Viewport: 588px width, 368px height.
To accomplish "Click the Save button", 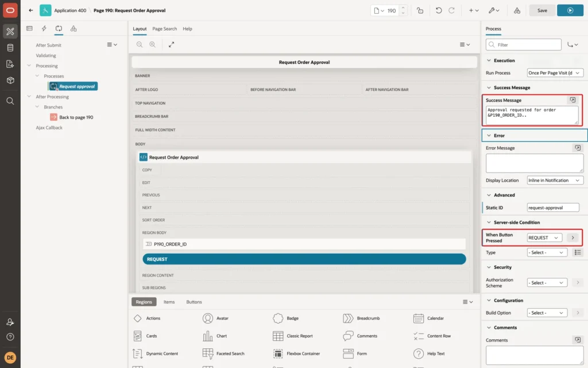I will coord(542,10).
